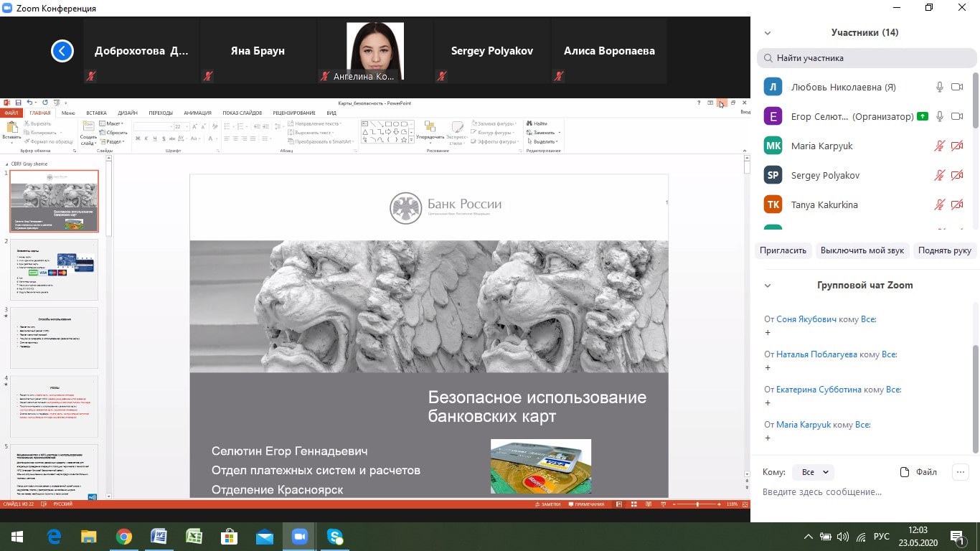Open the РЕЦЕНЗИРОВАНИЕ ribbon tab

[x=294, y=113]
